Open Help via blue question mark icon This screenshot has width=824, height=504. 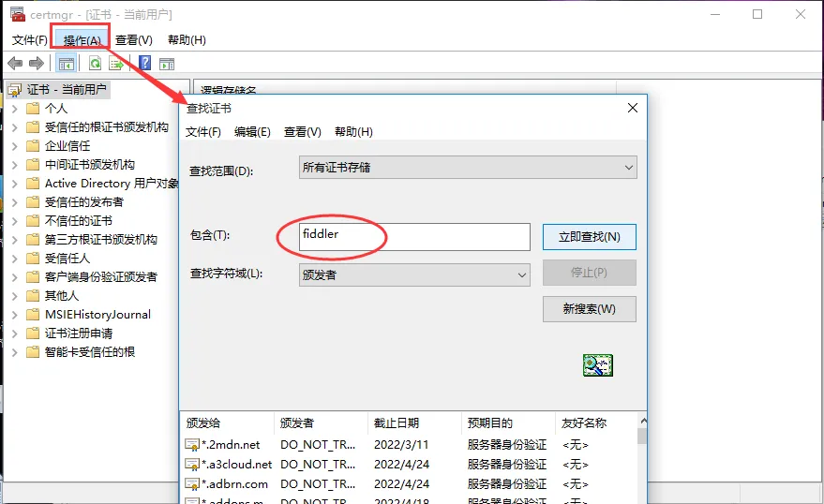click(145, 64)
